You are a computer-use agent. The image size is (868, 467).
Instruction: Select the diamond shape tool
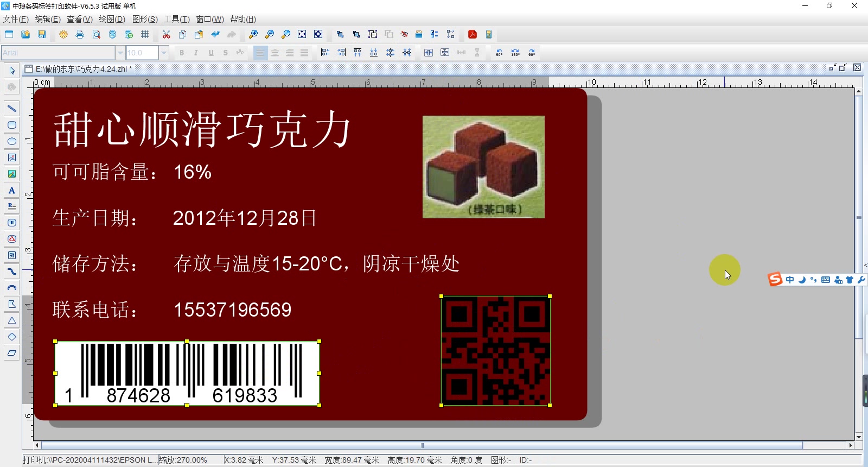coord(11,337)
